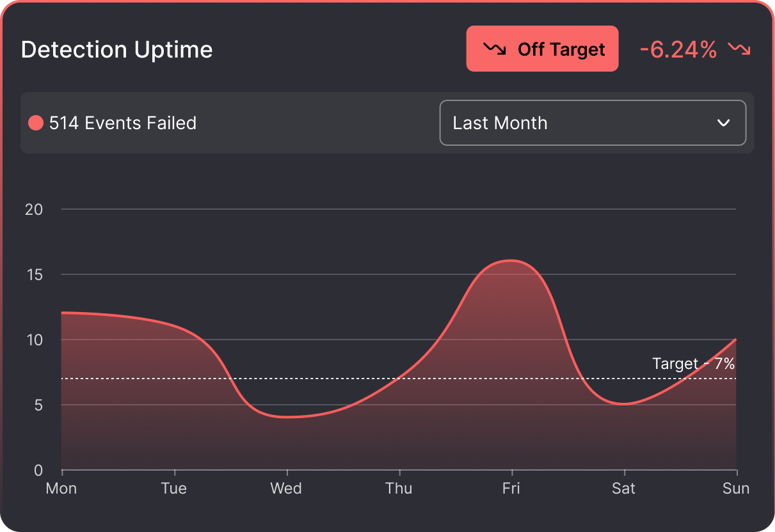Viewport: 775px width, 532px height.
Task: Click the Friday peak on the chart line
Action: click(x=510, y=260)
